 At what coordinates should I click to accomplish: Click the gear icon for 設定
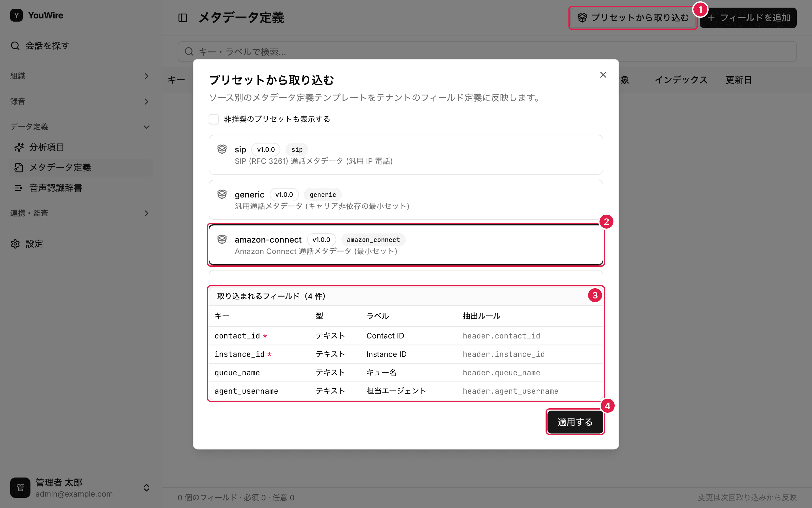coord(15,244)
